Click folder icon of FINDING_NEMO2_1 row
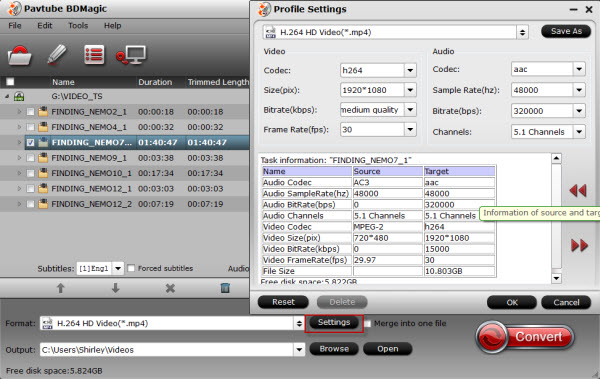The height and width of the screenshot is (379, 600). [43, 111]
